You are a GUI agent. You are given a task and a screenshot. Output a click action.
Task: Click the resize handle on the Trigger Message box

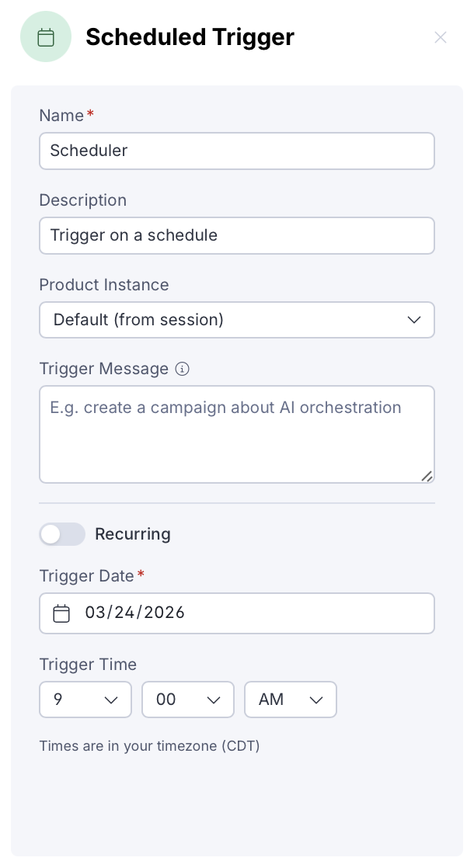pos(427,477)
